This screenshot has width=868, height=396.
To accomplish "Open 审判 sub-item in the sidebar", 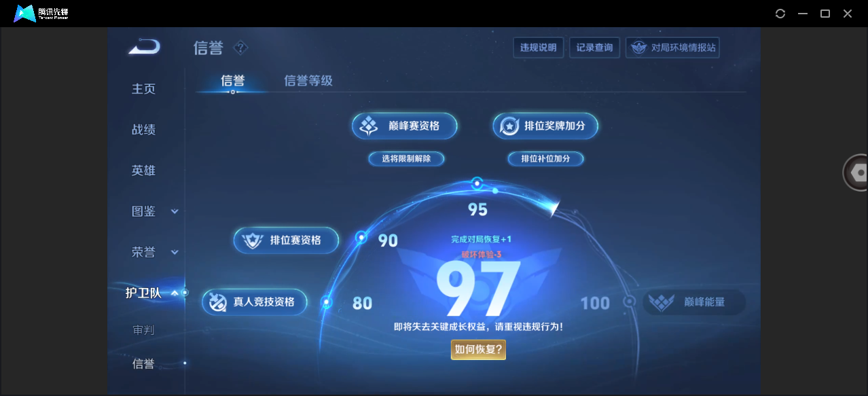I will (144, 330).
